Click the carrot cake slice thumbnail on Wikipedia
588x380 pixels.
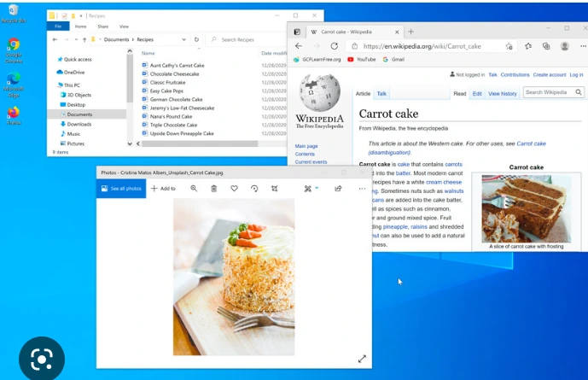click(x=526, y=208)
